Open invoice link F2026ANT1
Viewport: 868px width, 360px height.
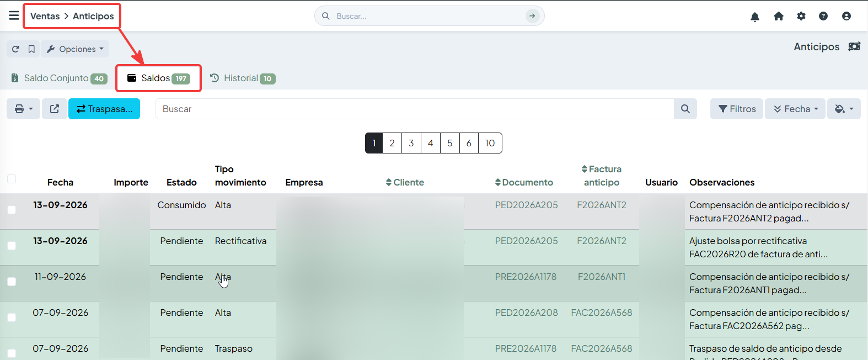tap(602, 277)
